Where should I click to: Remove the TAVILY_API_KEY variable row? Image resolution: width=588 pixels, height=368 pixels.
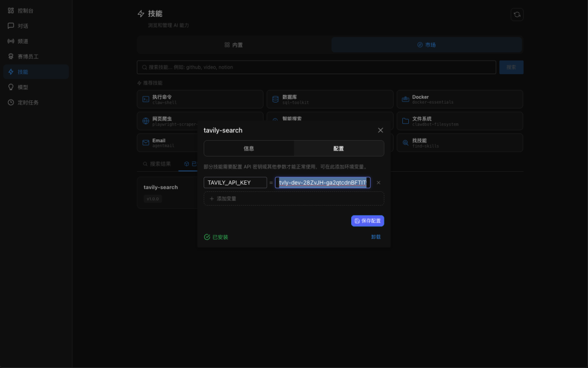[x=378, y=183]
